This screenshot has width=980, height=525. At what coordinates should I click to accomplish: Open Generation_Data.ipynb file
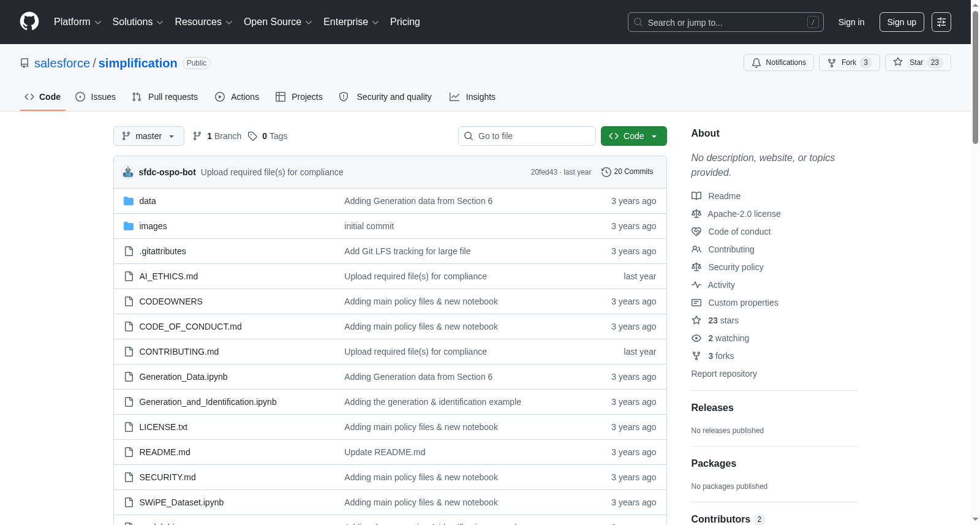tap(183, 377)
